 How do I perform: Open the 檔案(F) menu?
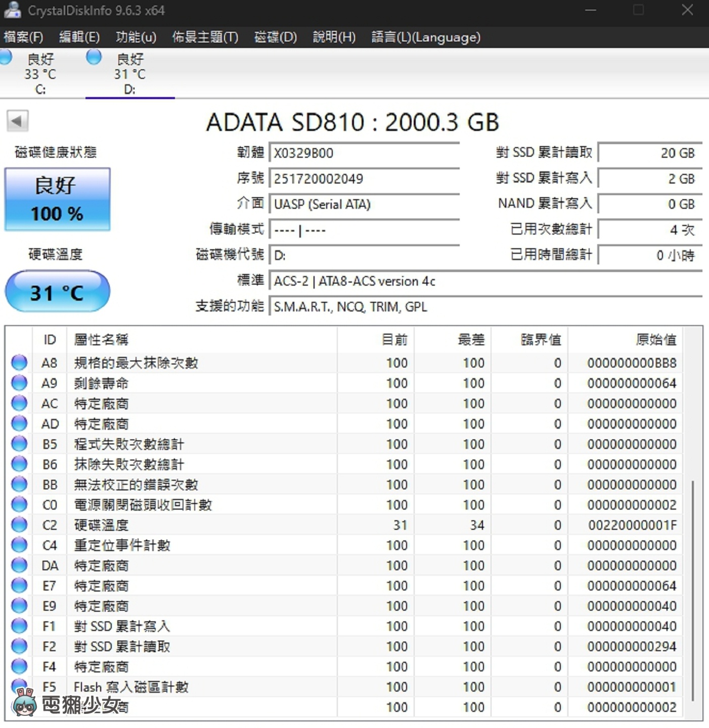point(23,37)
